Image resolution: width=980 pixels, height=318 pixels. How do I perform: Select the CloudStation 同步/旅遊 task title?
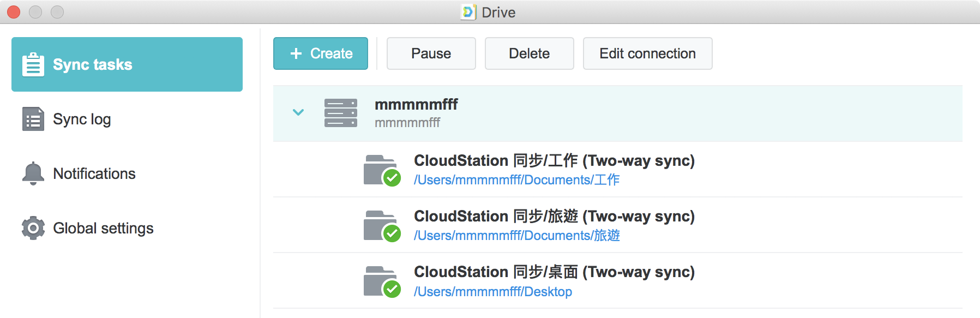pos(554,217)
